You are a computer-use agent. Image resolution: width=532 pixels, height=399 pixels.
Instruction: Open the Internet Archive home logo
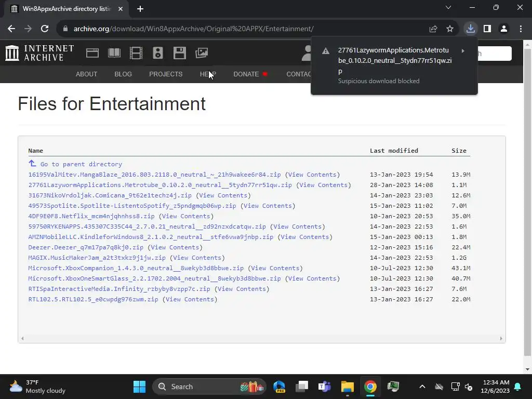pyautogui.click(x=39, y=53)
